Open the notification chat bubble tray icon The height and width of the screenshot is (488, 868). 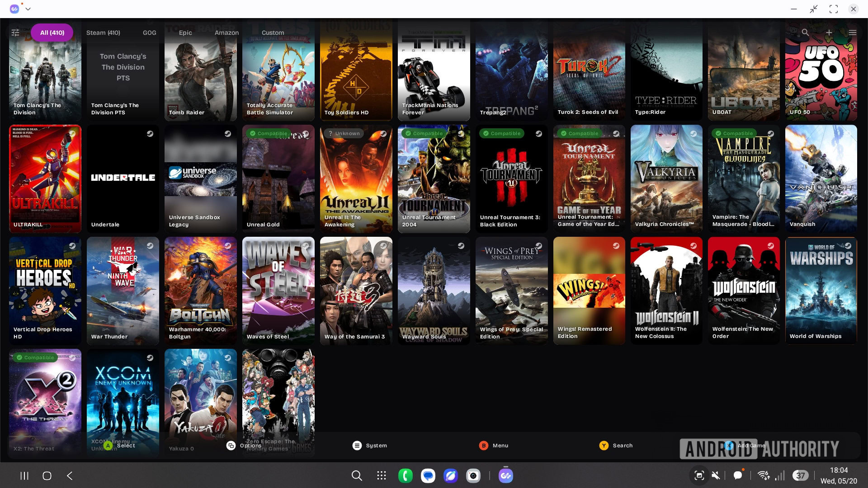tap(738, 475)
